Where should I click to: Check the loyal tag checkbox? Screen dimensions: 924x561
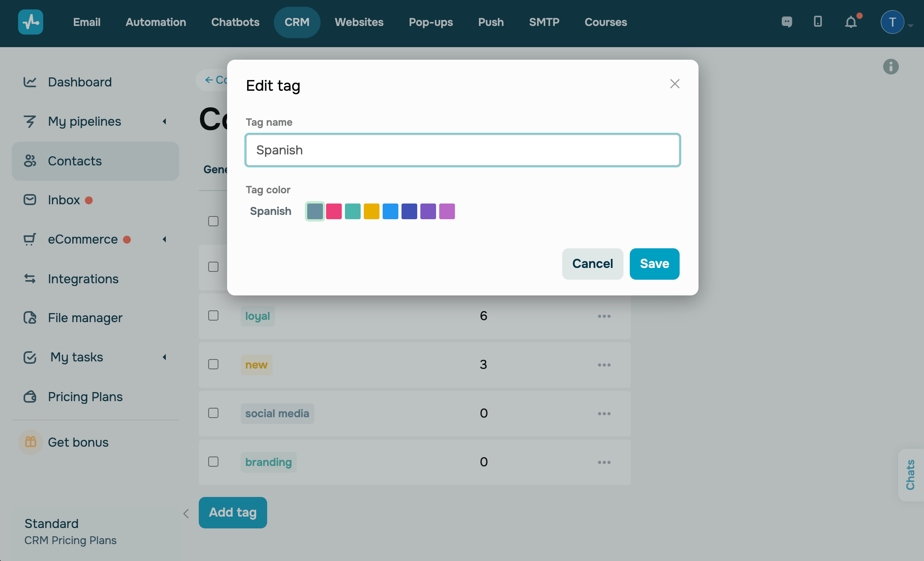coord(213,316)
